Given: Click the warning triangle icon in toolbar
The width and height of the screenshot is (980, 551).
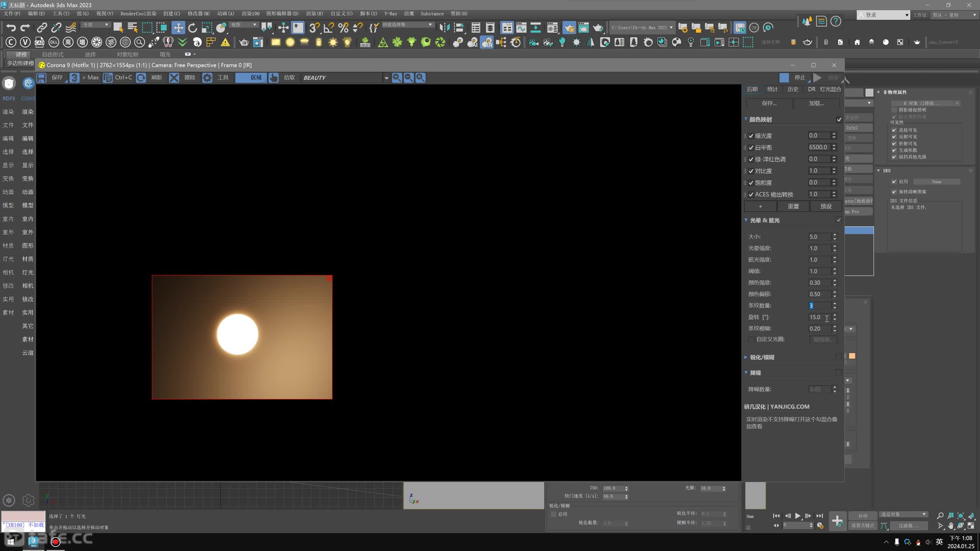Looking at the screenshot, I should coord(225,42).
